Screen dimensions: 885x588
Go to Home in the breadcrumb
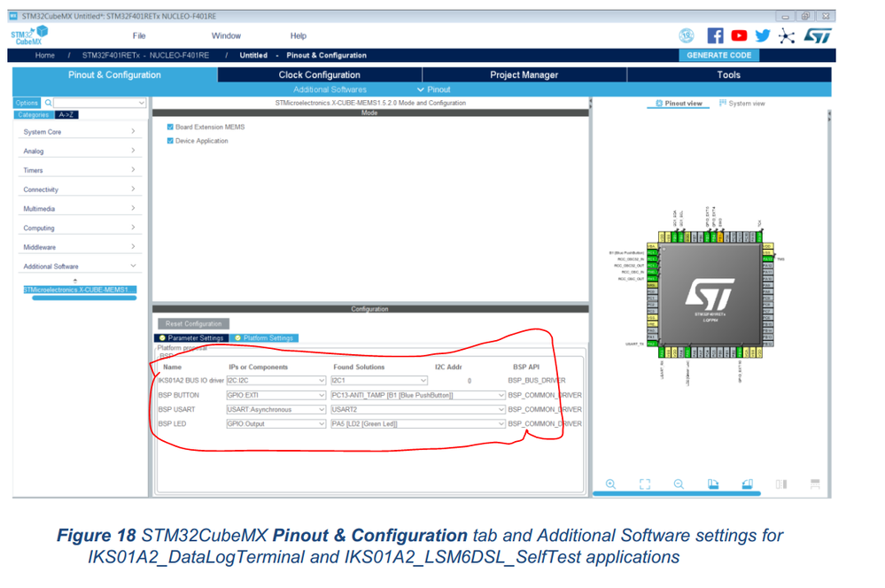[44, 55]
